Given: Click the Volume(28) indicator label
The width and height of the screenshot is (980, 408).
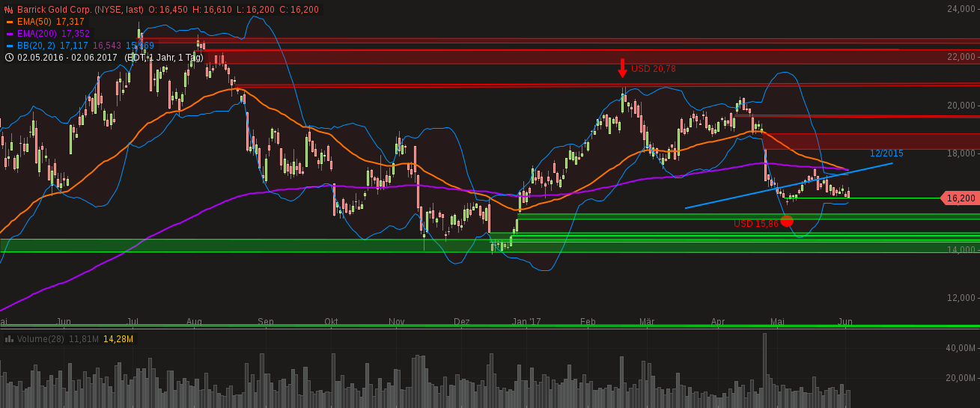Looking at the screenshot, I should [x=40, y=339].
